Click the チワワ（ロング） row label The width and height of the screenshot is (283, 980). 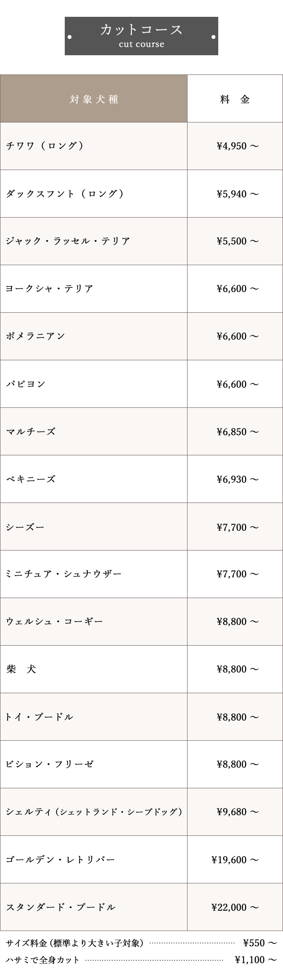click(46, 146)
